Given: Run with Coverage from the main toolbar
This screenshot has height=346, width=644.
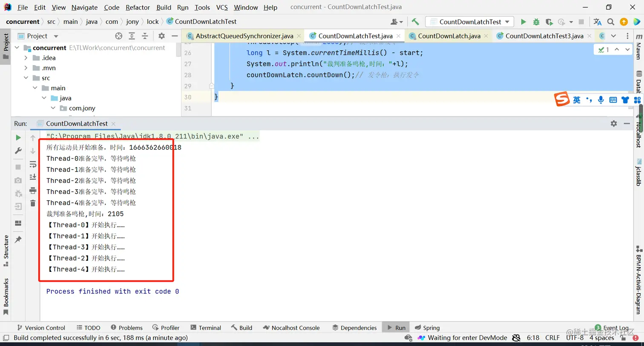Looking at the screenshot, I should click(x=549, y=22).
